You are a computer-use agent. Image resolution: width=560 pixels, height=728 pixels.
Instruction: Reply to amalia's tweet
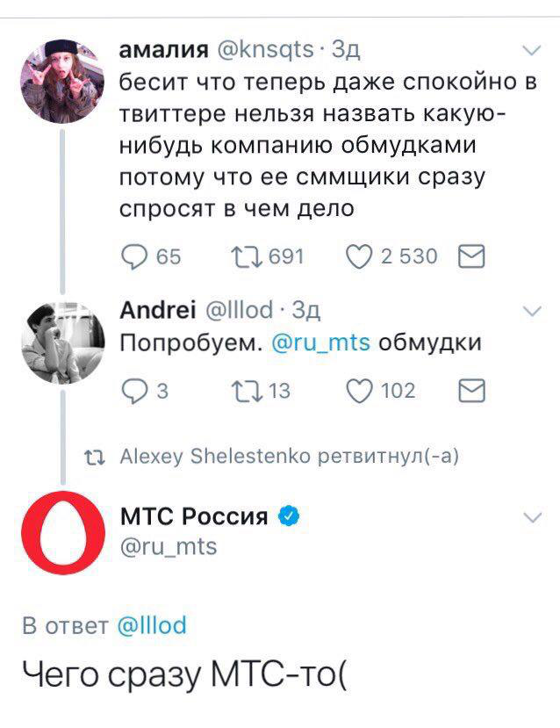(x=133, y=254)
